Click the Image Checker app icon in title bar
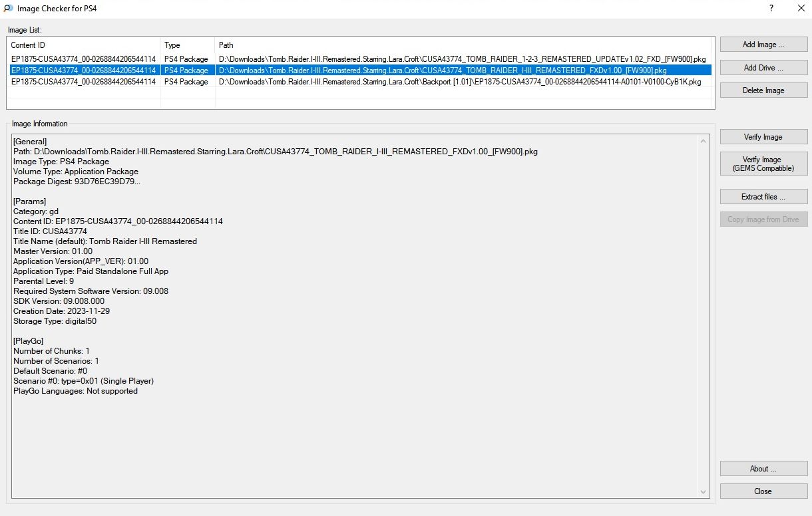This screenshot has width=812, height=516. click(7, 9)
